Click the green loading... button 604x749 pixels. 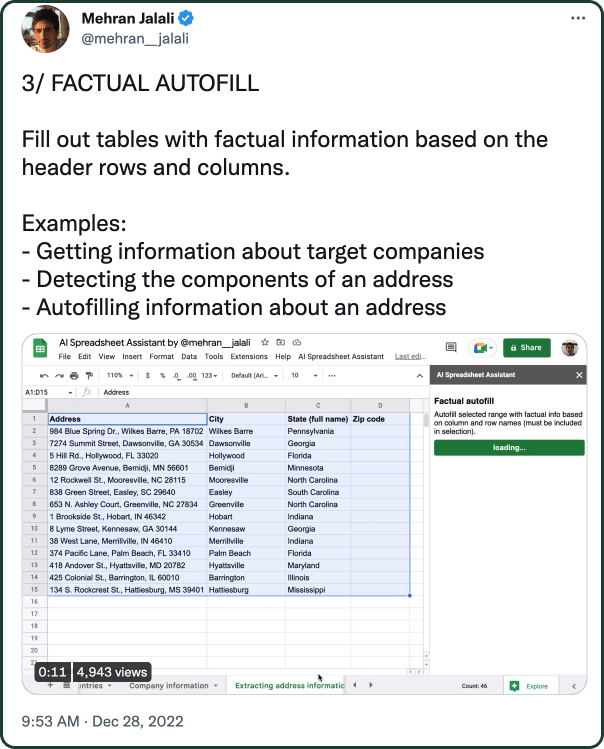click(509, 448)
